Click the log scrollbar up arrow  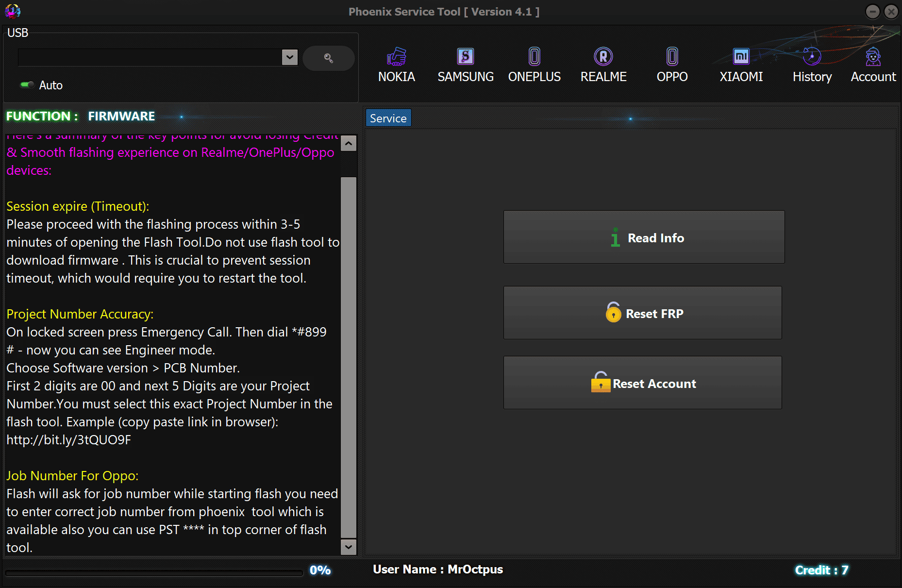349,143
